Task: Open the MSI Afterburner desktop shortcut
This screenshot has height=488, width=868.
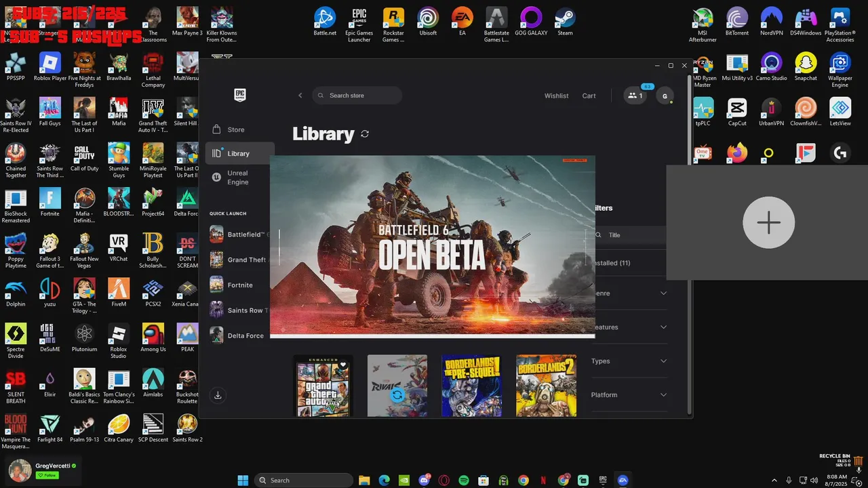Action: [703, 26]
